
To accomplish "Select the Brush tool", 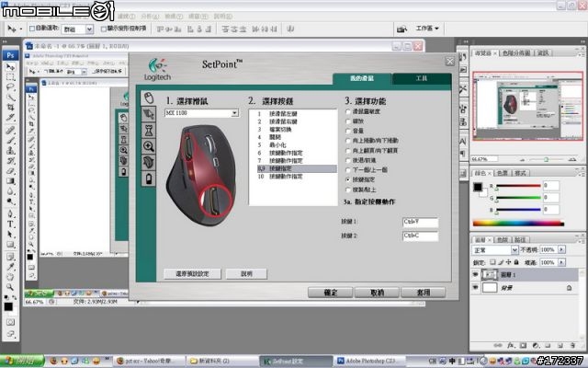I will pos(10,141).
